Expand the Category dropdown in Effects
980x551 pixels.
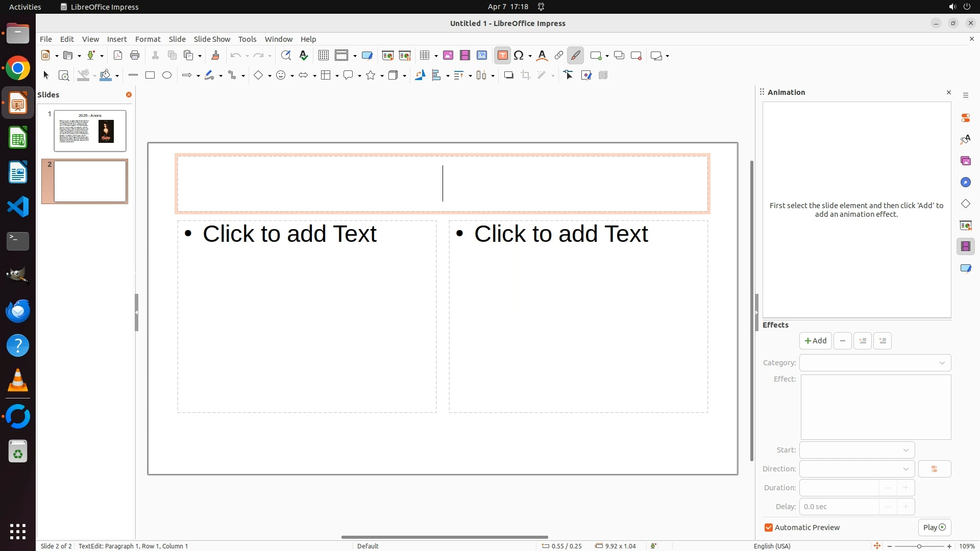875,363
